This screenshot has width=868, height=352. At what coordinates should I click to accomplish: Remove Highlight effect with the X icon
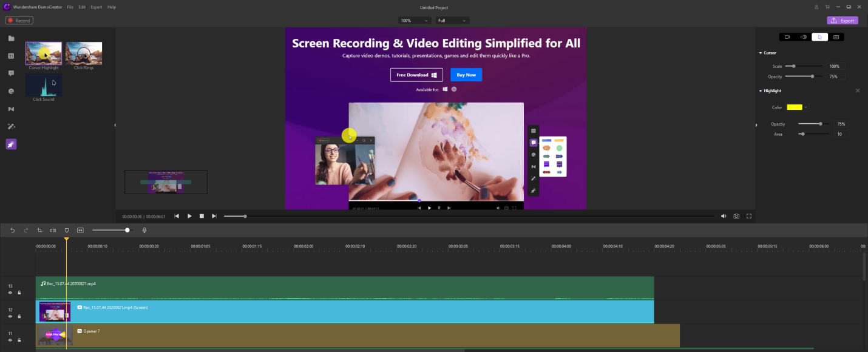(x=858, y=90)
